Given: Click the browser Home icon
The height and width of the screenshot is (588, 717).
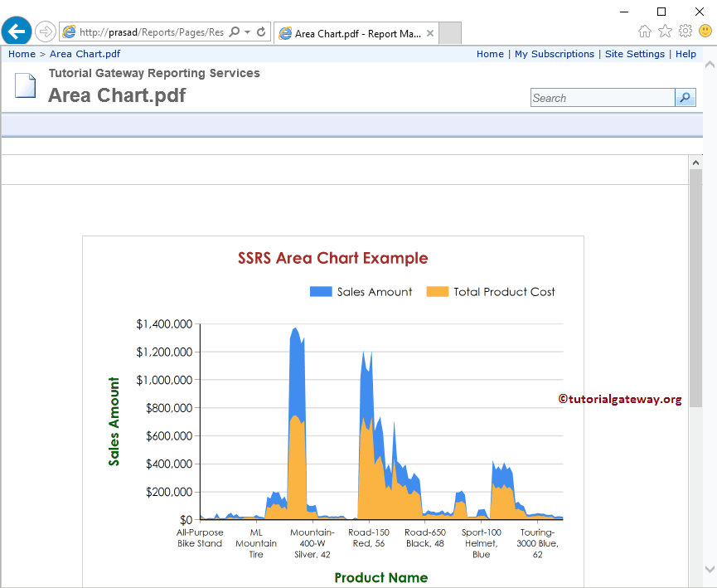Looking at the screenshot, I should pos(645,31).
